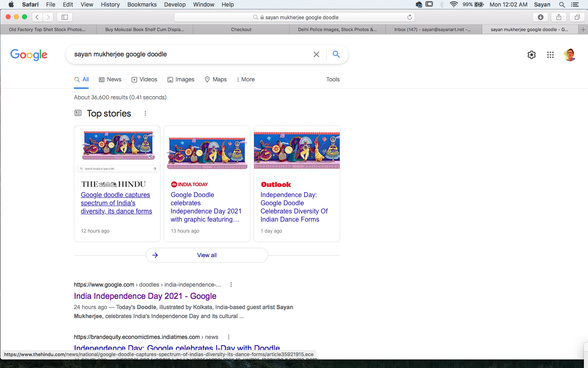This screenshot has width=588, height=368.
Task: Click View all top stories button
Action: coord(207,255)
